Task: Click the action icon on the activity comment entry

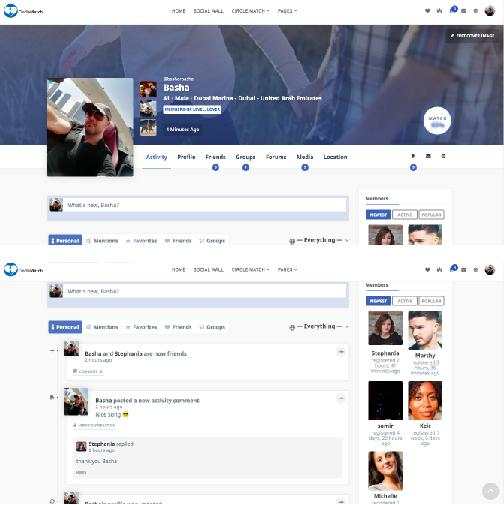Action: pos(341,398)
